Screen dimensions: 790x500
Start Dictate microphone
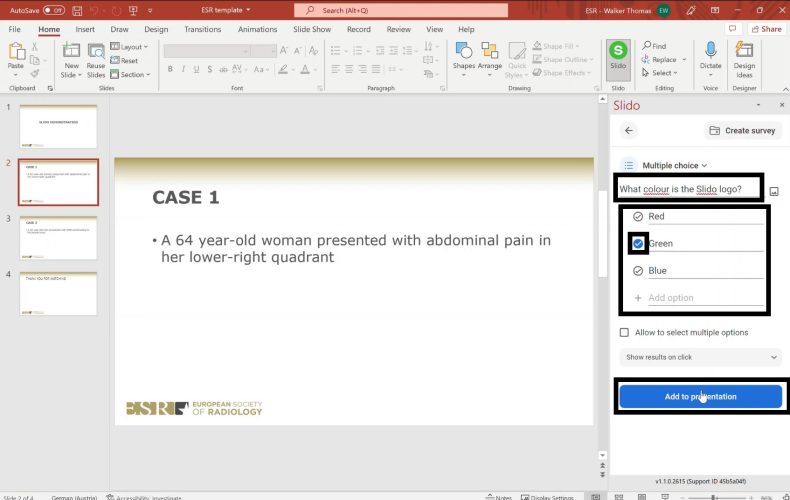(710, 58)
